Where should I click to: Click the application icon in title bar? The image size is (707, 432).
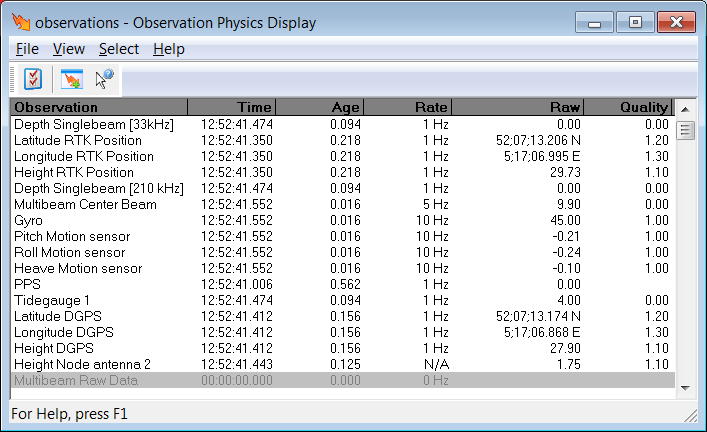point(20,23)
